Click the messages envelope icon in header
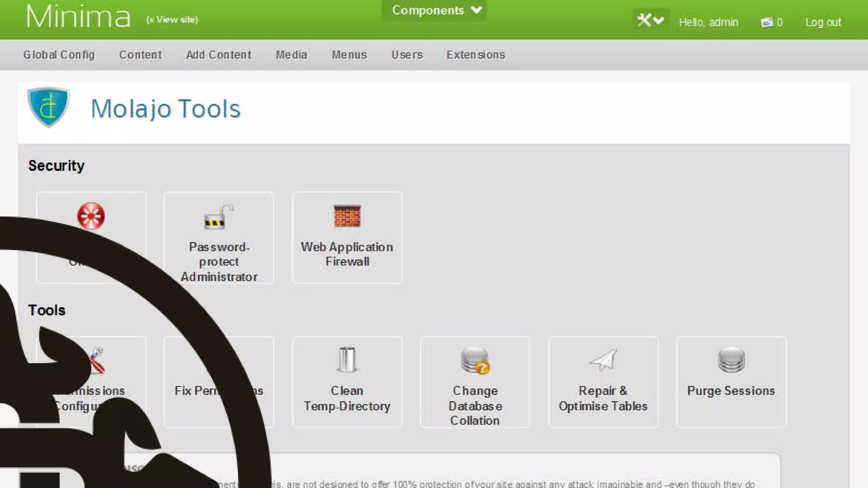Screen dimensions: 868x488 pyautogui.click(x=766, y=22)
